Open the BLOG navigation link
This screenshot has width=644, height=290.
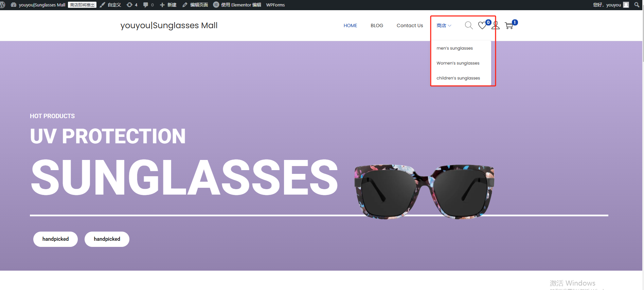tap(377, 25)
